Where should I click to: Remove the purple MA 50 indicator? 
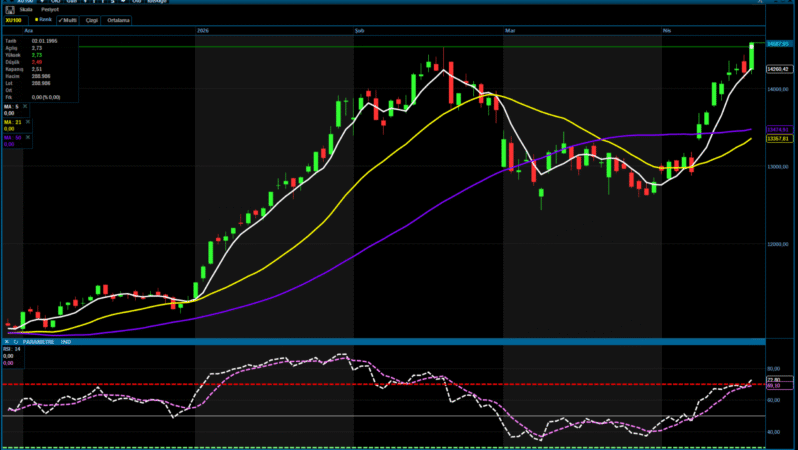tap(28, 138)
